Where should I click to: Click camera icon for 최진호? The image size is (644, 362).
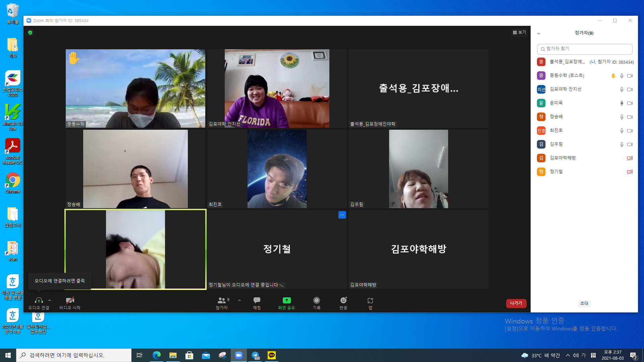coord(630,131)
